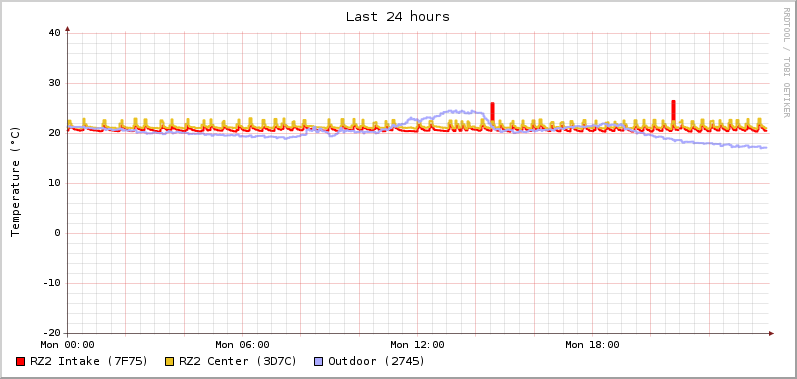
Task: Click the yellow RZ2 Center legend swatch
Action: (169, 362)
